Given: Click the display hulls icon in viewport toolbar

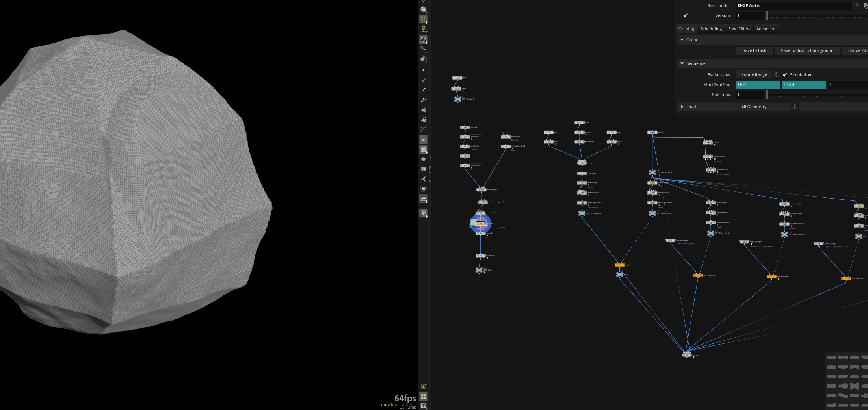Looking at the screenshot, I should pyautogui.click(x=424, y=130).
